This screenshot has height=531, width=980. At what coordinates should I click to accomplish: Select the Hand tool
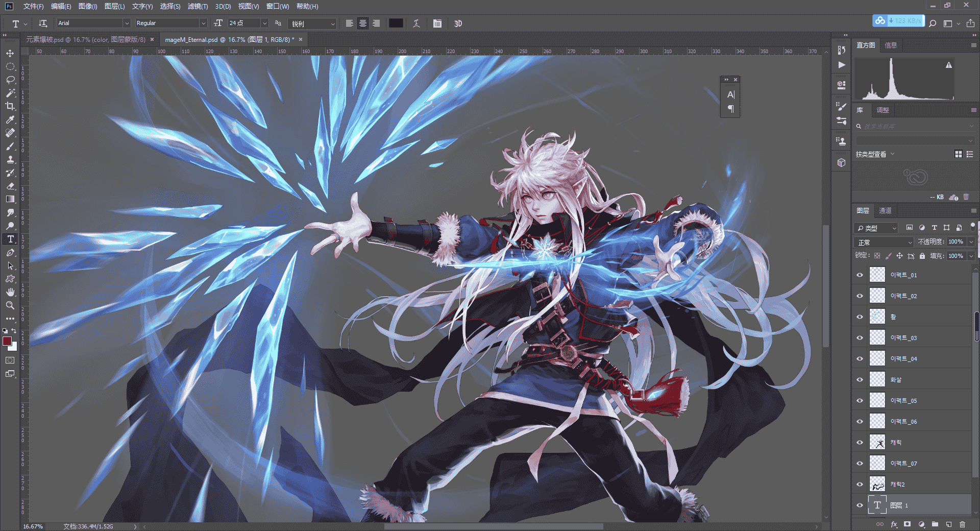click(10, 292)
